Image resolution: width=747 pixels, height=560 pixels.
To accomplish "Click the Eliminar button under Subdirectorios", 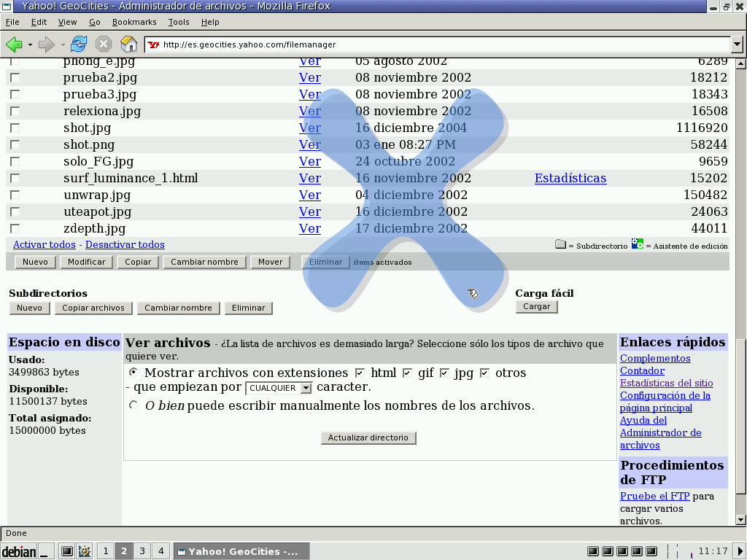I will (x=249, y=308).
